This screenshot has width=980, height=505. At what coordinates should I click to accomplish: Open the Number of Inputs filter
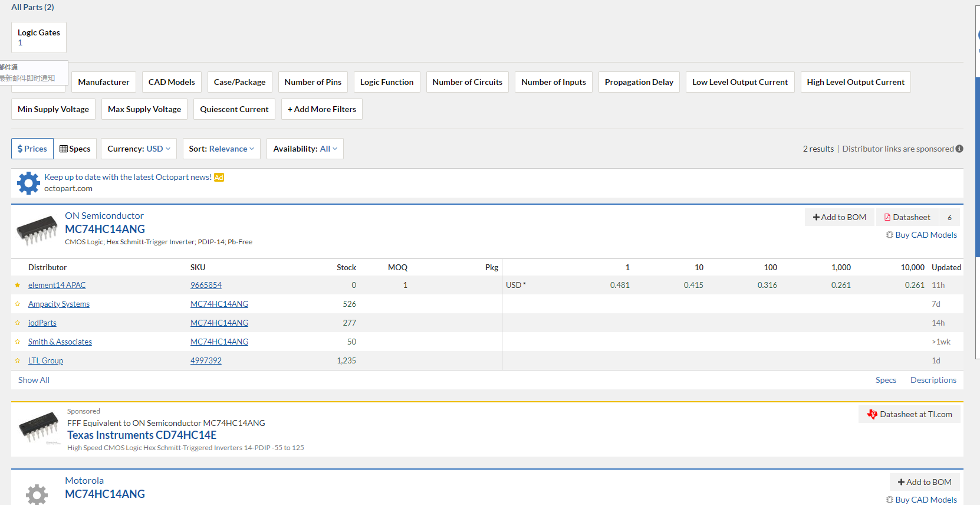[x=554, y=82]
